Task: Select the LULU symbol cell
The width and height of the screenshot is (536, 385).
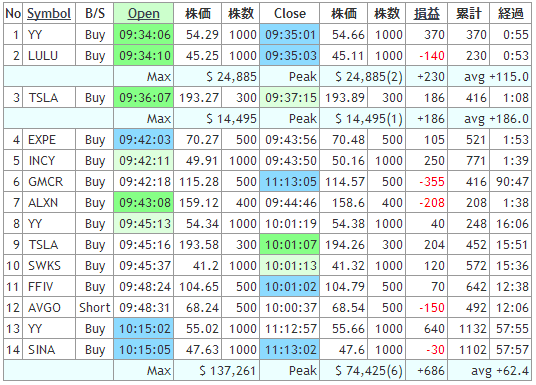Action: (x=49, y=56)
